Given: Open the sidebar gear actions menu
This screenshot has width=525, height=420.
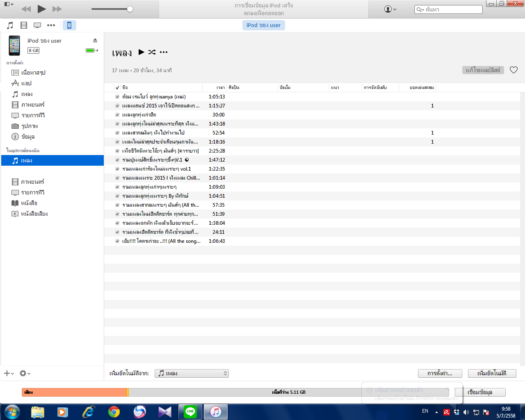Looking at the screenshot, I should point(25,373).
